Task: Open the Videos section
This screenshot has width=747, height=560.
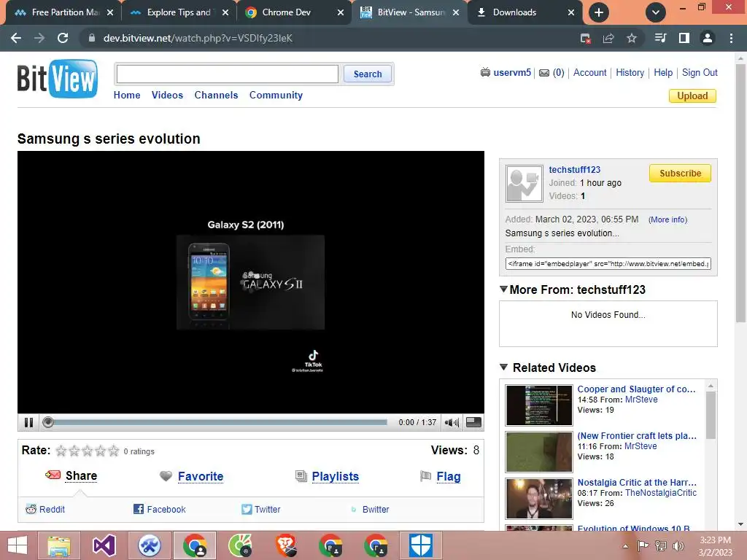Action: tap(167, 95)
